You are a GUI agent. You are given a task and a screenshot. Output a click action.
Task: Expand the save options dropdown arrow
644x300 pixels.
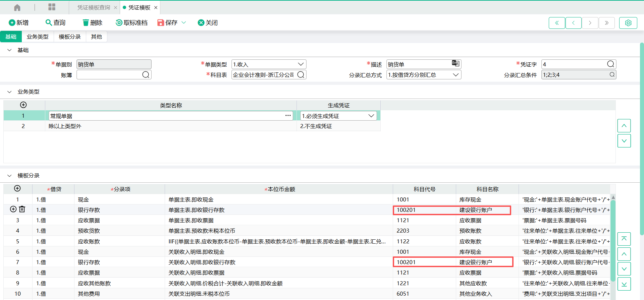[x=184, y=22]
